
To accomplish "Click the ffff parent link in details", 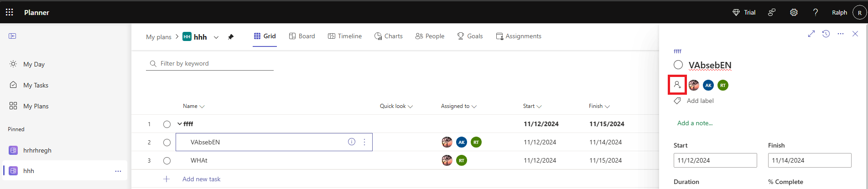I will [x=677, y=51].
